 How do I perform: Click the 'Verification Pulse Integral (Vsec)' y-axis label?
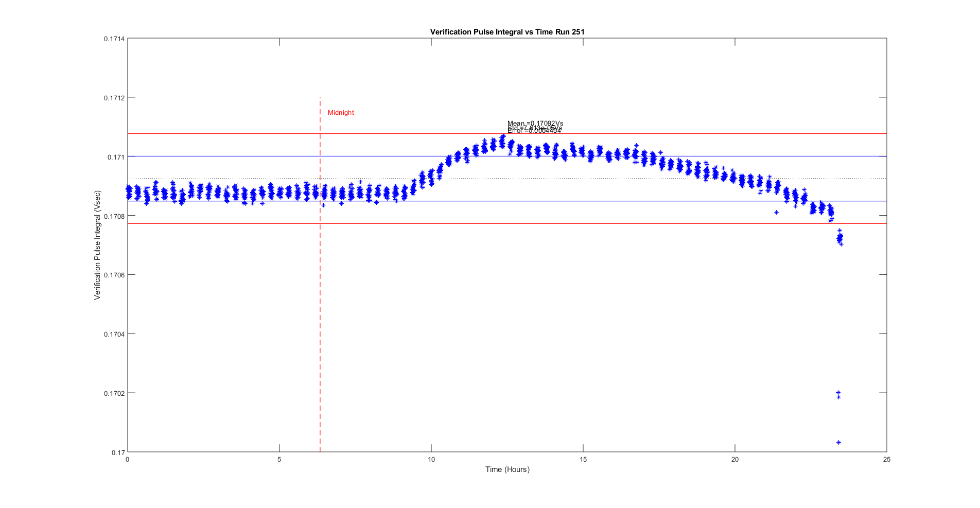pyautogui.click(x=97, y=245)
